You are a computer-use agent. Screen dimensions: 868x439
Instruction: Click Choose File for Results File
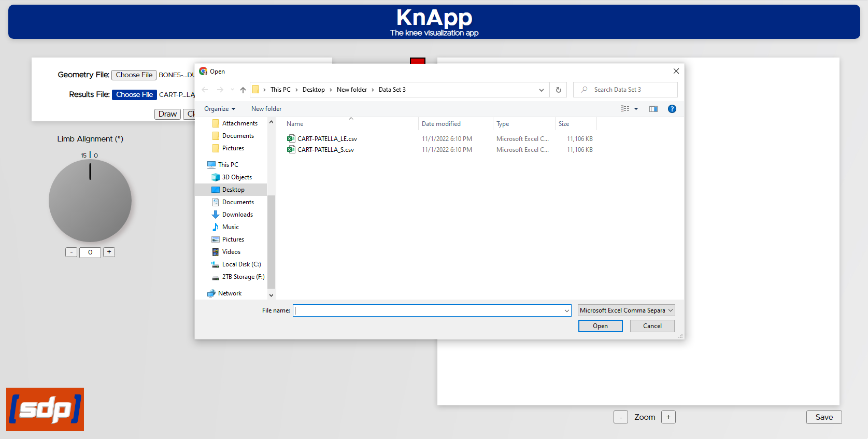click(134, 95)
